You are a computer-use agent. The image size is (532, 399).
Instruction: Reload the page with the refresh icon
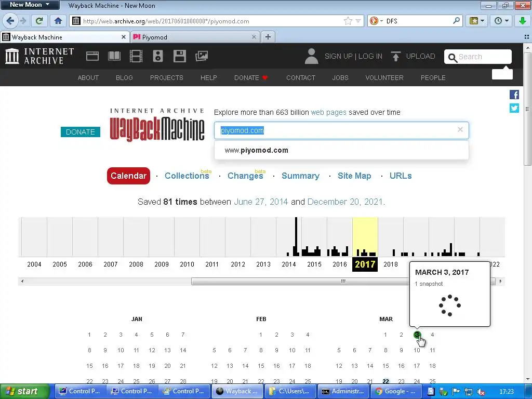[39, 21]
